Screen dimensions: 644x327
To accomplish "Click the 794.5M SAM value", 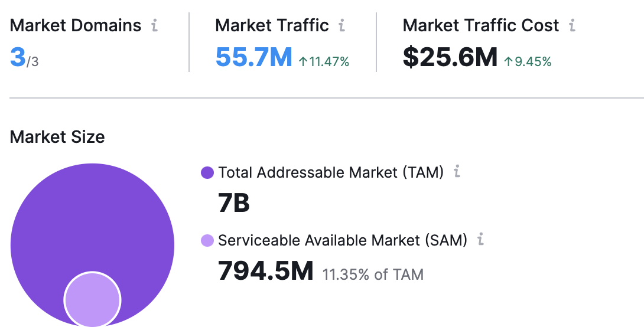I will pos(265,272).
